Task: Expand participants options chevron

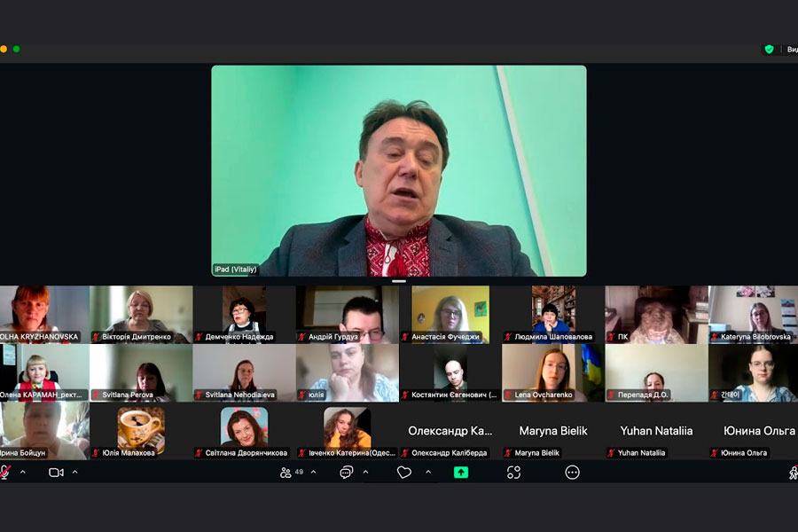Action: (x=314, y=473)
